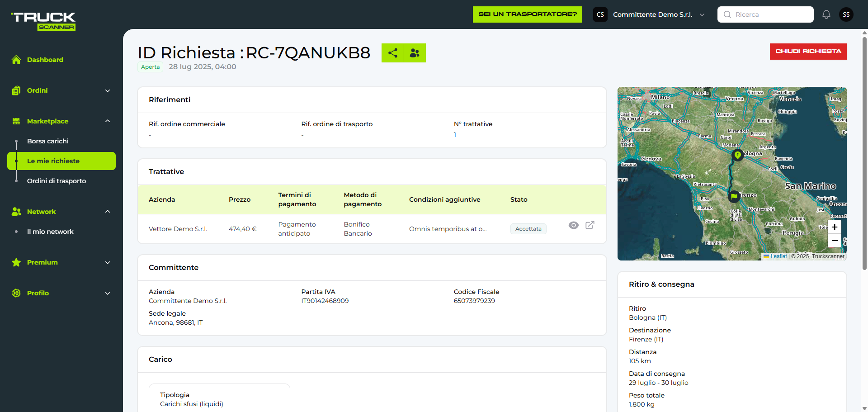The width and height of the screenshot is (868, 412).
Task: Open the Premium section
Action: 42,262
